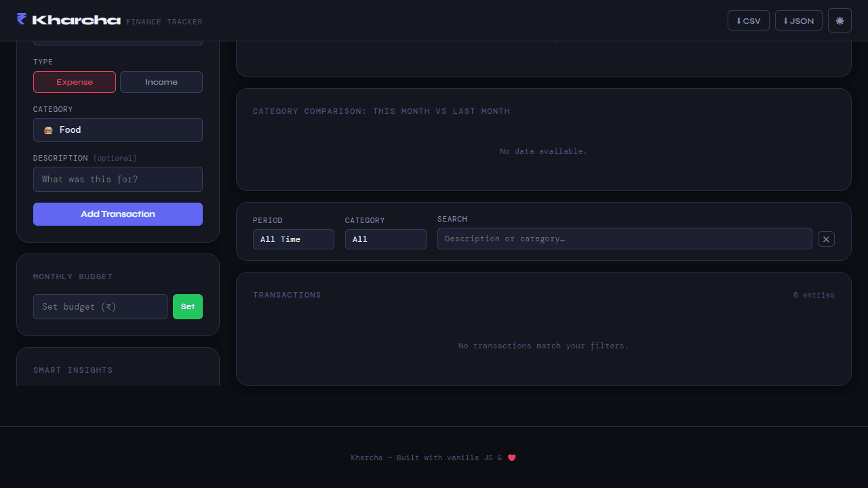This screenshot has width=868, height=488.
Task: Export data as JSON
Action: coord(799,20)
